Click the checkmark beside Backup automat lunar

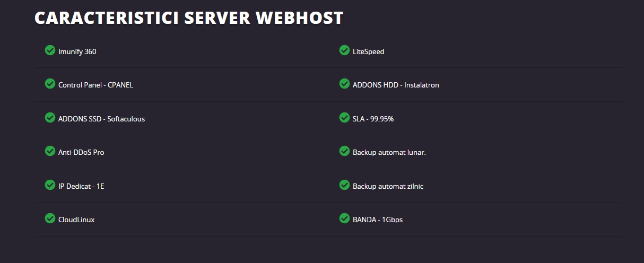point(344,151)
